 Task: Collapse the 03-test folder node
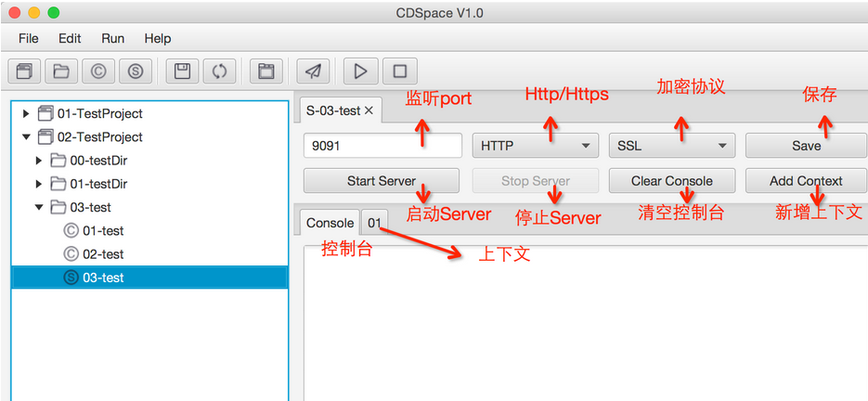(x=39, y=207)
